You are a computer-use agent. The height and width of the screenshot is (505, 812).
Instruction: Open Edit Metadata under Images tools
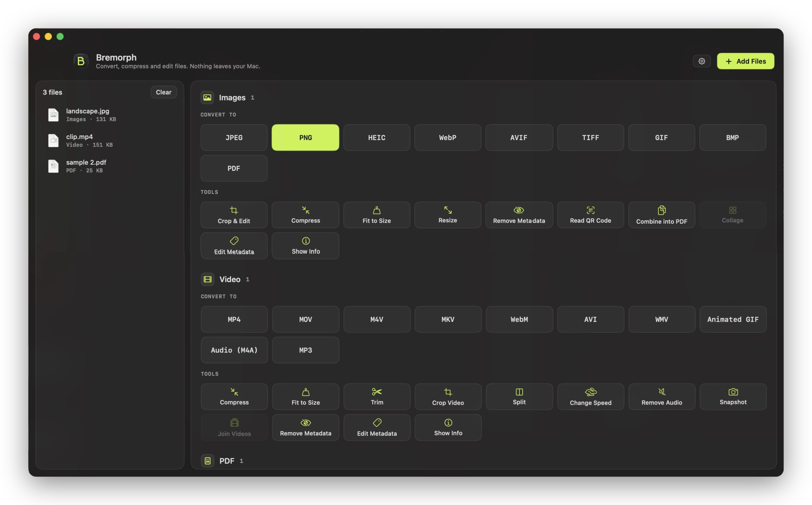tap(234, 246)
